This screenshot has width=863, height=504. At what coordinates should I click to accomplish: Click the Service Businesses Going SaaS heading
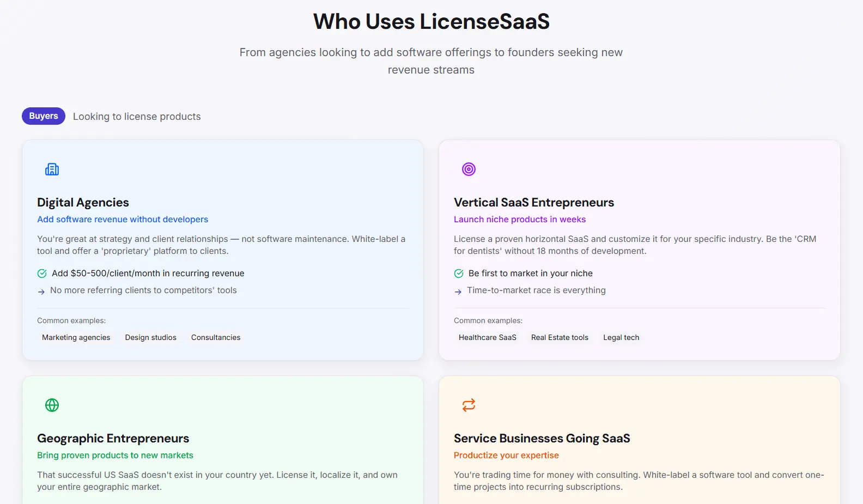coord(542,439)
